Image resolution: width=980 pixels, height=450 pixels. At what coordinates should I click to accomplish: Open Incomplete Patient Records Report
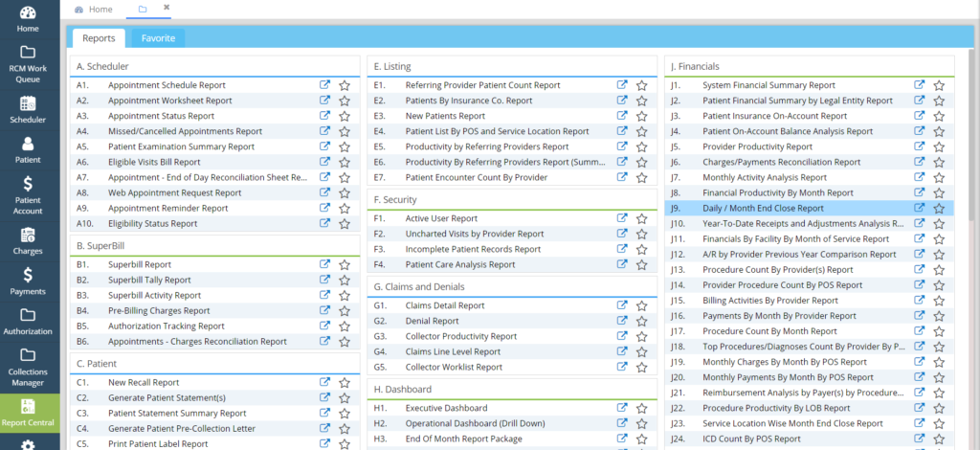473,249
